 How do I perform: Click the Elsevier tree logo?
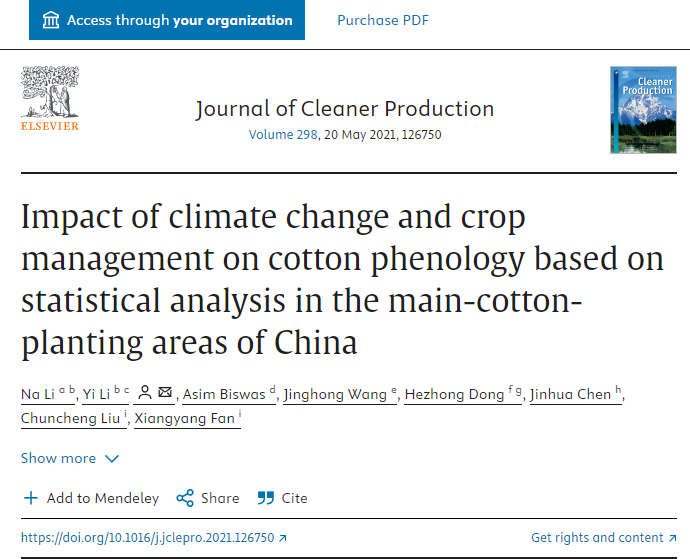(50, 93)
